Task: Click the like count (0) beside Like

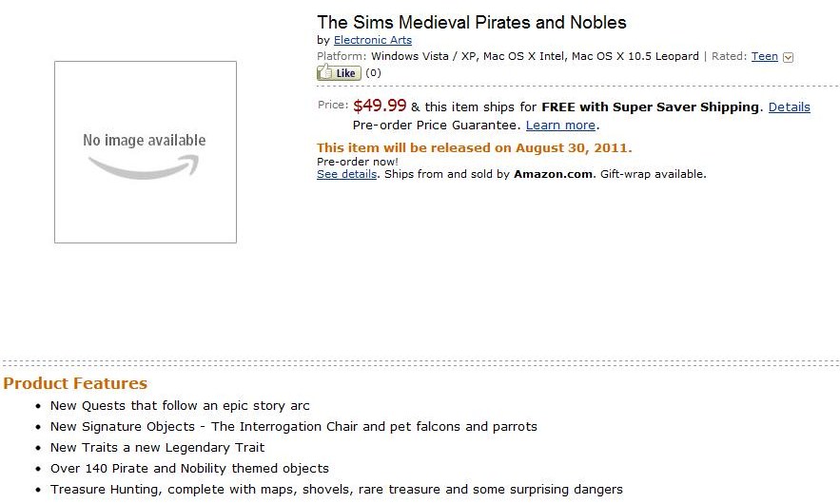Action: [374, 73]
